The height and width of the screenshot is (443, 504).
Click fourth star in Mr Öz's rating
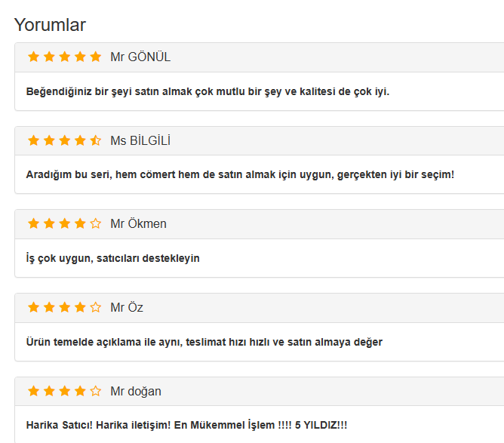(x=80, y=307)
